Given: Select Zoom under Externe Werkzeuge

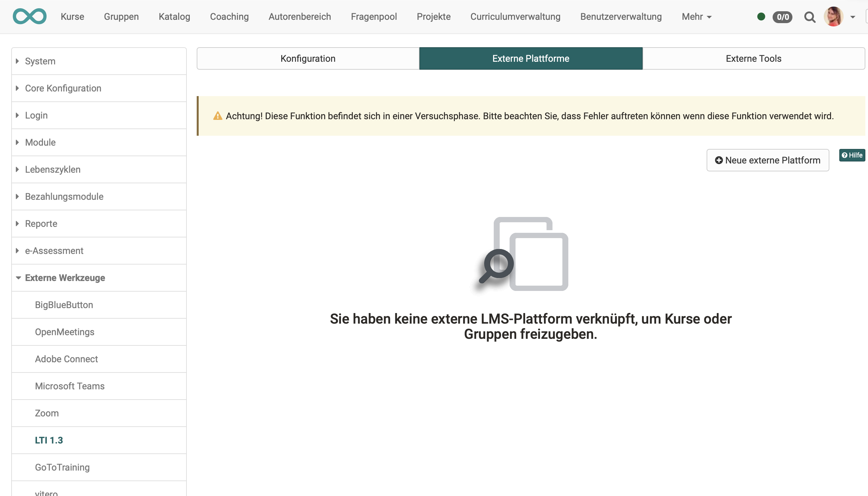Looking at the screenshot, I should [x=47, y=413].
